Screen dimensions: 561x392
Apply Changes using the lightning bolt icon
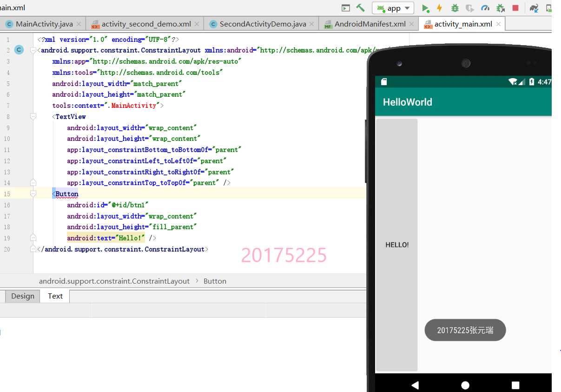coord(439,8)
